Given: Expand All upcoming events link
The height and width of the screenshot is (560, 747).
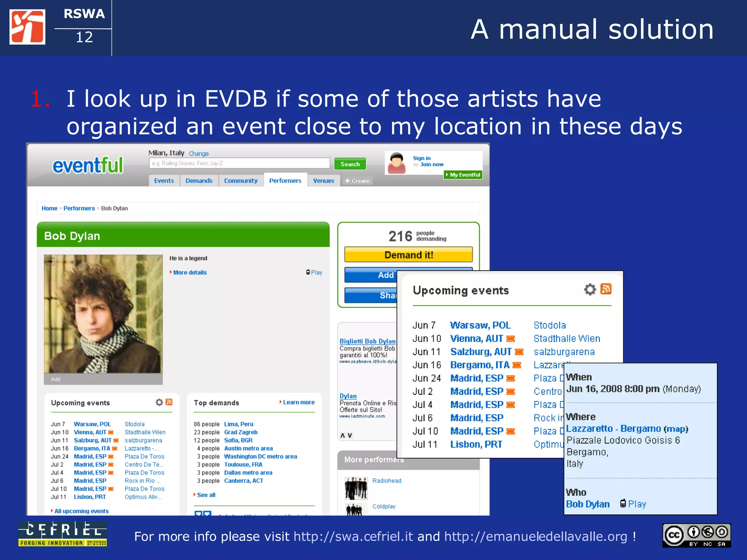Looking at the screenshot, I should coord(81,511).
